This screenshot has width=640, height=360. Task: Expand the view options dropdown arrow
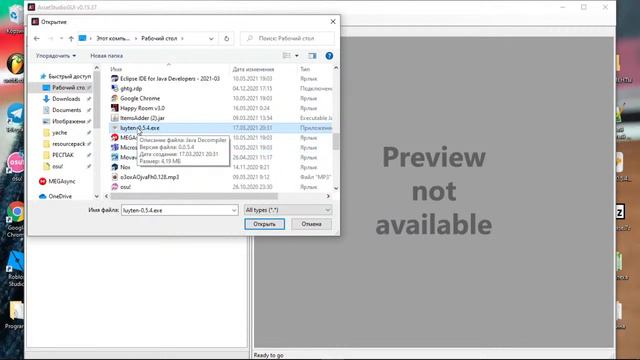point(297,56)
